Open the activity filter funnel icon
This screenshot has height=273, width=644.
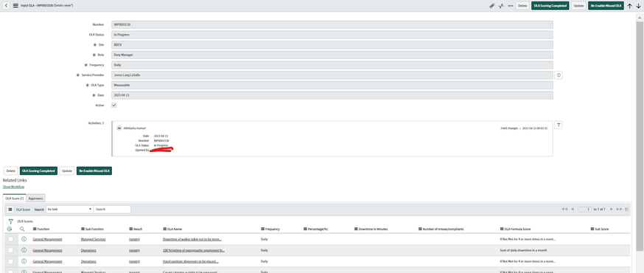[559, 125]
